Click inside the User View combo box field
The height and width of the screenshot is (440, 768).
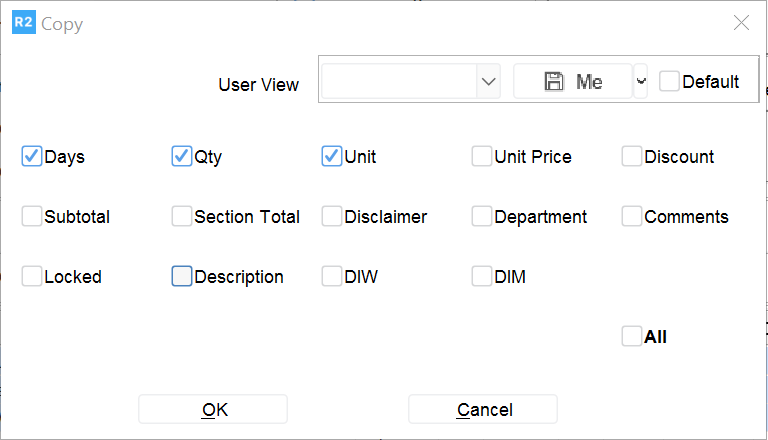pyautogui.click(x=398, y=82)
